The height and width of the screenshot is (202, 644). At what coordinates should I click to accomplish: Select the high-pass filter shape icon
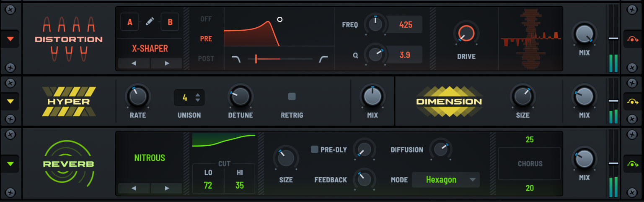(x=323, y=59)
